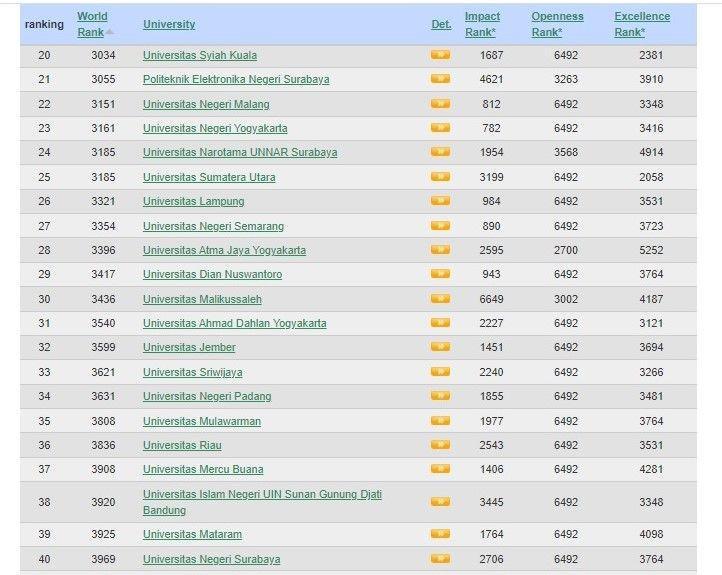Open Universitas Ahmad Dahlan Yogyakarta link
Image resolution: width=722 pixels, height=575 pixels.
tap(234, 323)
